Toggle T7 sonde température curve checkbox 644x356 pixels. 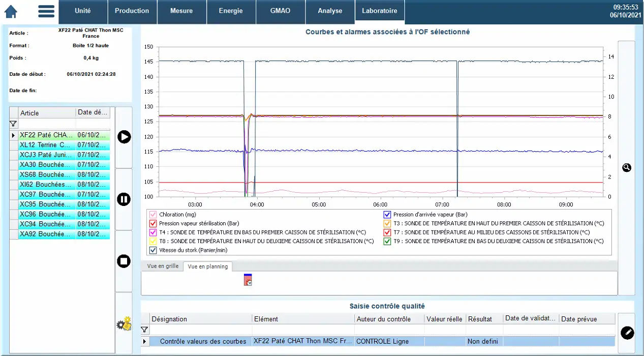tap(387, 232)
